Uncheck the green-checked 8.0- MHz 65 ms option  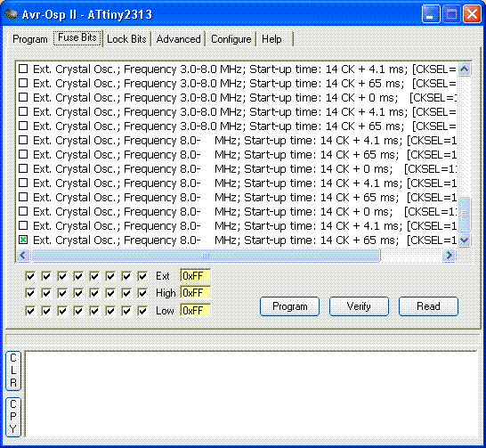pos(23,240)
